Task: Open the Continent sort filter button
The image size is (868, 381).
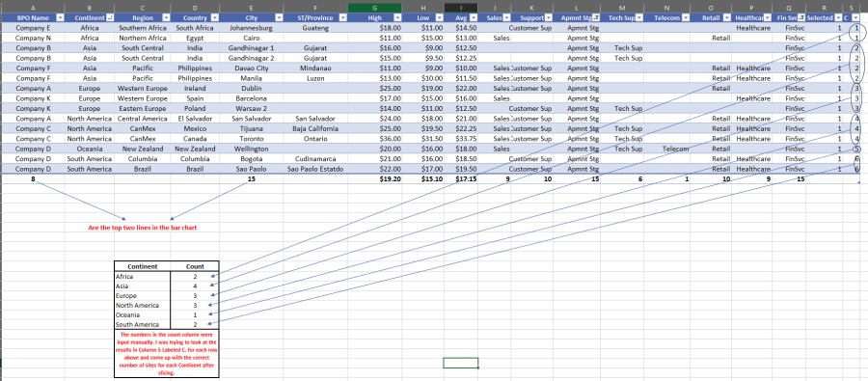Action: click(x=109, y=17)
